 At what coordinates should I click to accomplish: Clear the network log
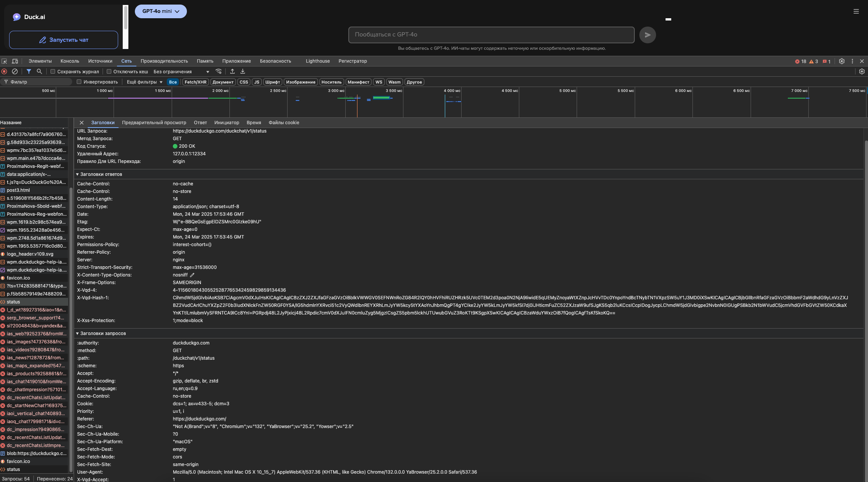click(x=15, y=71)
